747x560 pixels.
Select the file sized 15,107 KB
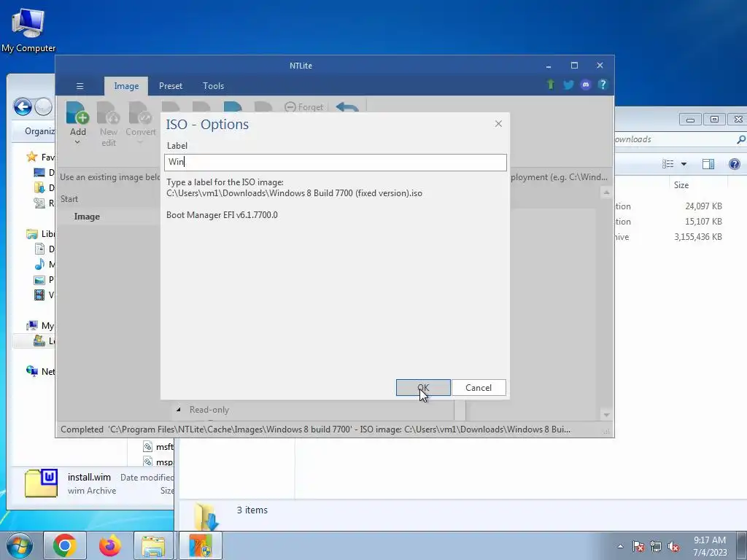coord(703,222)
